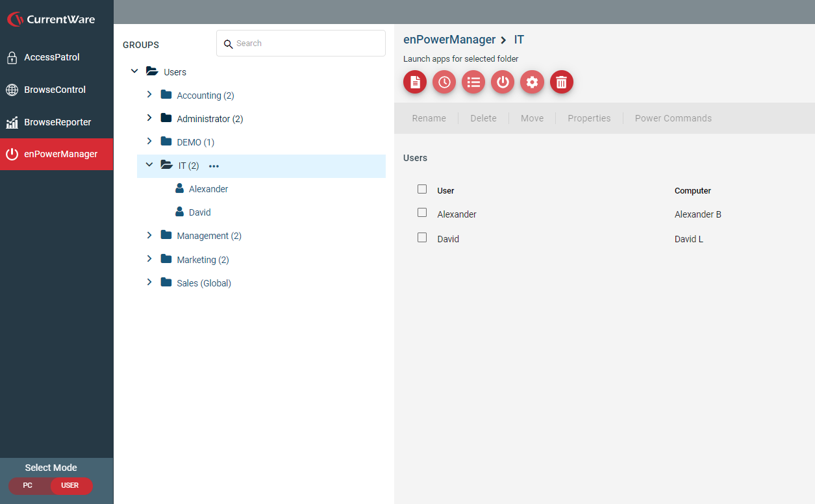Screen dimensions: 815x504
Task: Click the David user icon in tree
Action: pyautogui.click(x=179, y=212)
